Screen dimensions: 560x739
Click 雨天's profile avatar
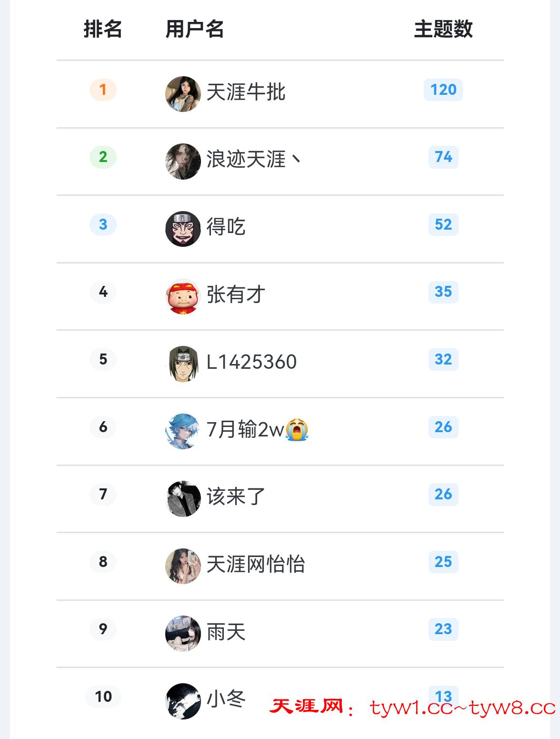tap(183, 633)
